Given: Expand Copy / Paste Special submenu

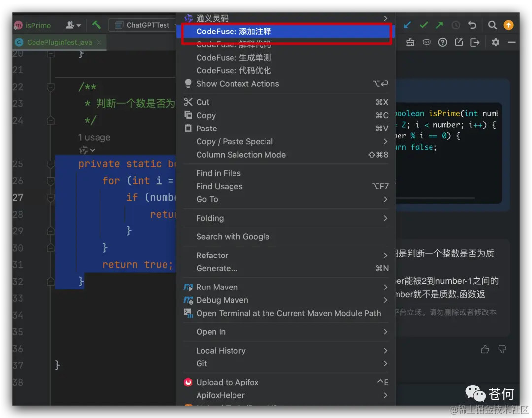Looking at the screenshot, I should 285,141.
